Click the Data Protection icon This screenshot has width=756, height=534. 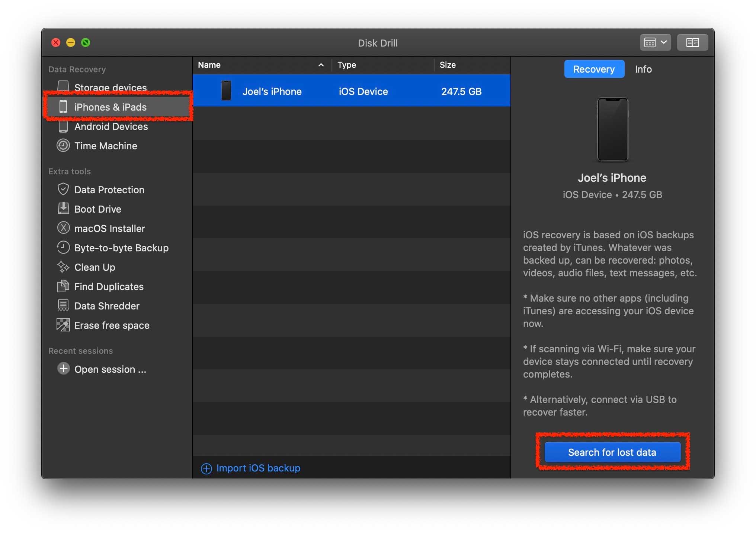pos(63,189)
